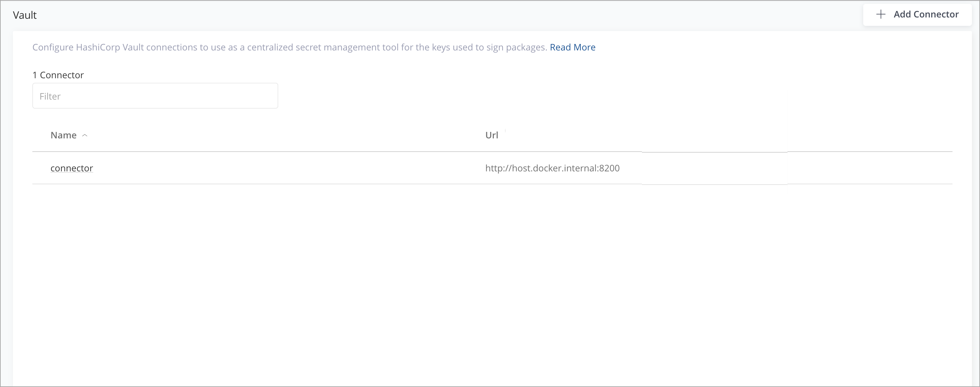Click the HashiCorp Vault description text
The image size is (980, 387).
[289, 47]
